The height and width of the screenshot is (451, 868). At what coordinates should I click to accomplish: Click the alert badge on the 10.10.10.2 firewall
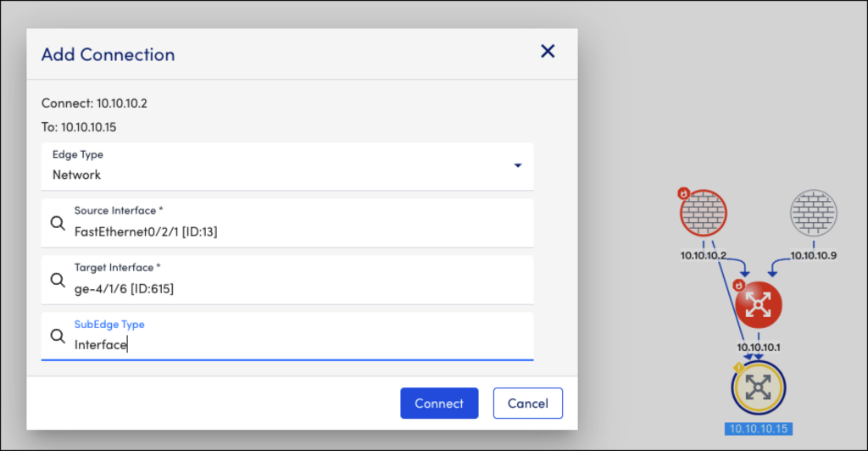685,194
